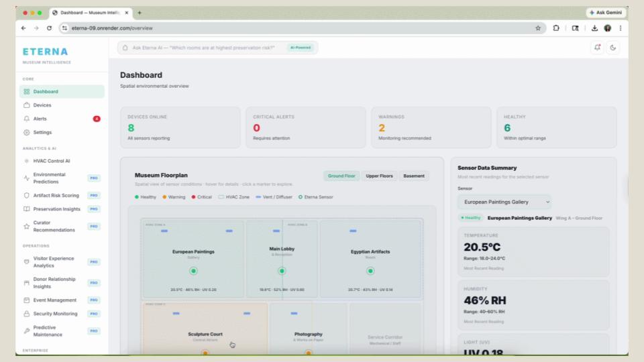Click the Humidity 46% RH reading card
Screen dimensions: 644x362
(x=533, y=305)
